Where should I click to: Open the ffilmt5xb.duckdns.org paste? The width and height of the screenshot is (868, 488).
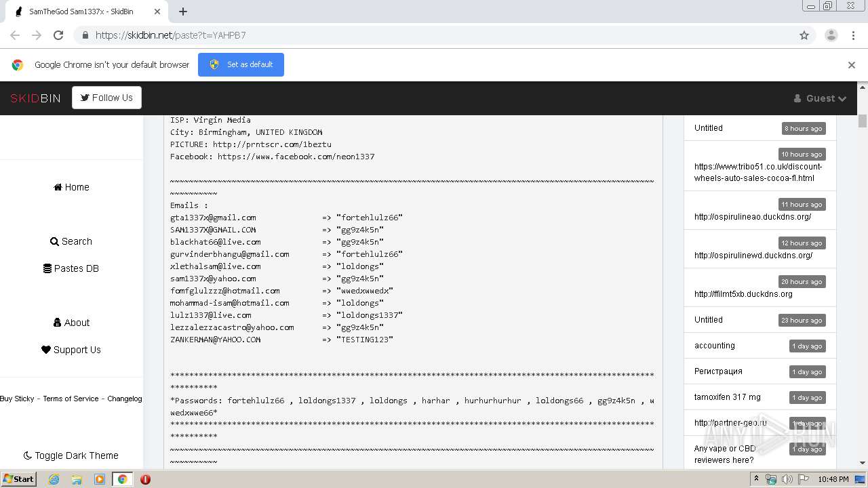pyautogui.click(x=743, y=294)
